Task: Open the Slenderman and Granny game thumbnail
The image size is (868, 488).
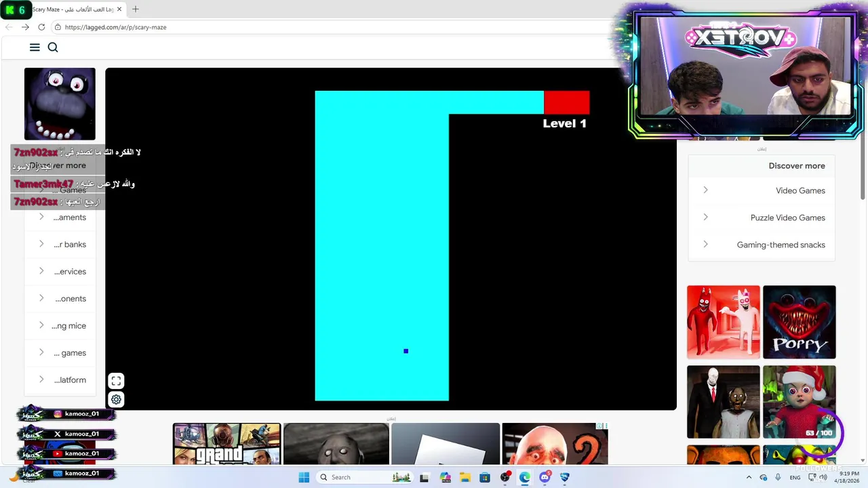Action: point(723,402)
